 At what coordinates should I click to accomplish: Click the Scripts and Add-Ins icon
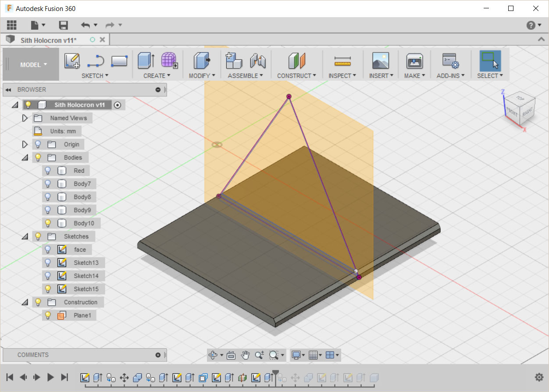pyautogui.click(x=450, y=61)
